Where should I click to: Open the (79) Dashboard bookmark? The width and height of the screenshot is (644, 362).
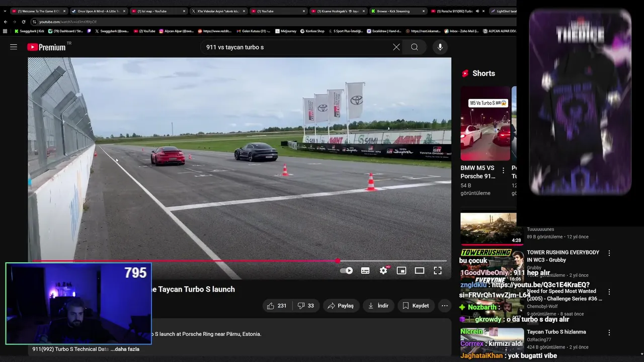(65, 31)
